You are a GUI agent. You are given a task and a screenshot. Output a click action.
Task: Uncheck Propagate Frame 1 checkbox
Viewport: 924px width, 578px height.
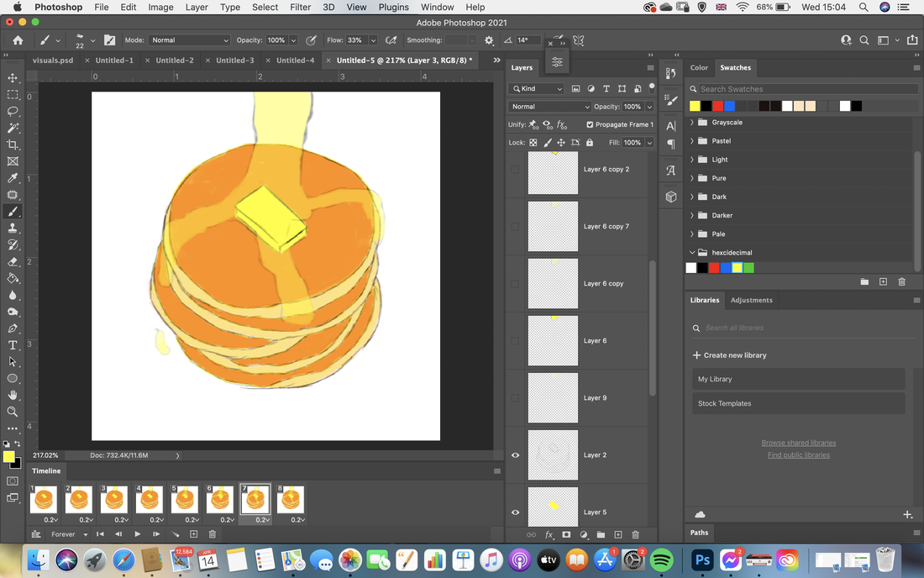click(590, 124)
